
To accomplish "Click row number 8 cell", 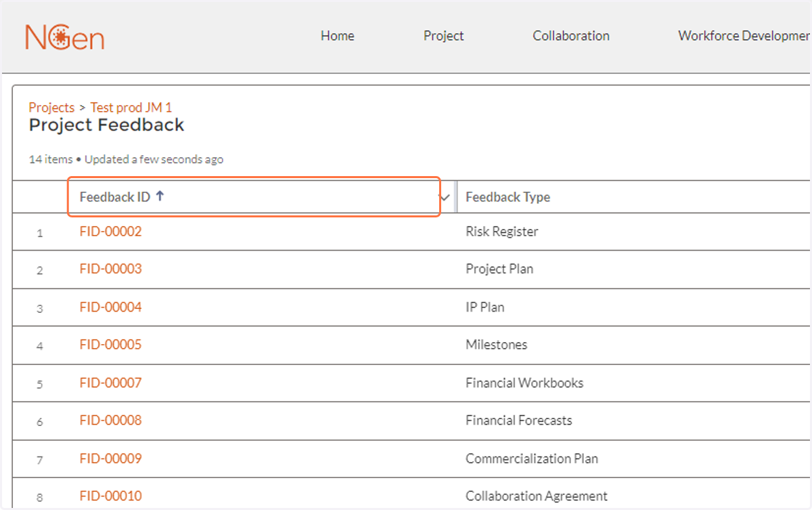I will 40,497.
